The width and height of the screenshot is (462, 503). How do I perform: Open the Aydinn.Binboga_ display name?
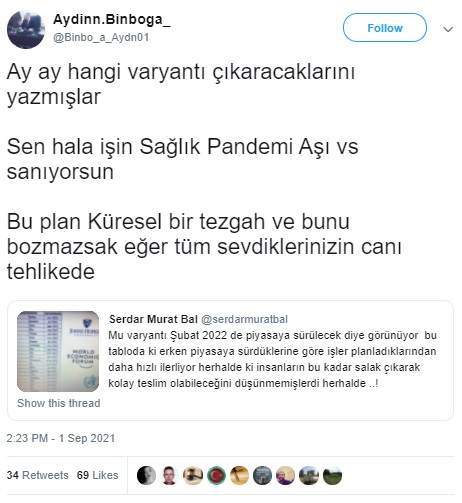coord(112,20)
